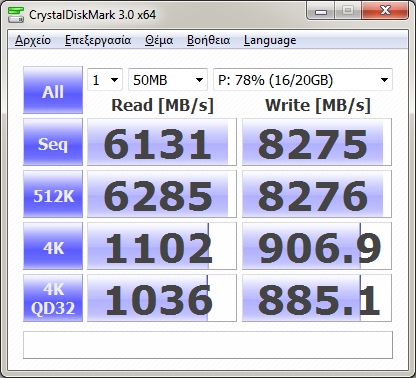This screenshot has height=378, width=416.
Task: Close the CrystalDiskMark window
Action: point(385,11)
